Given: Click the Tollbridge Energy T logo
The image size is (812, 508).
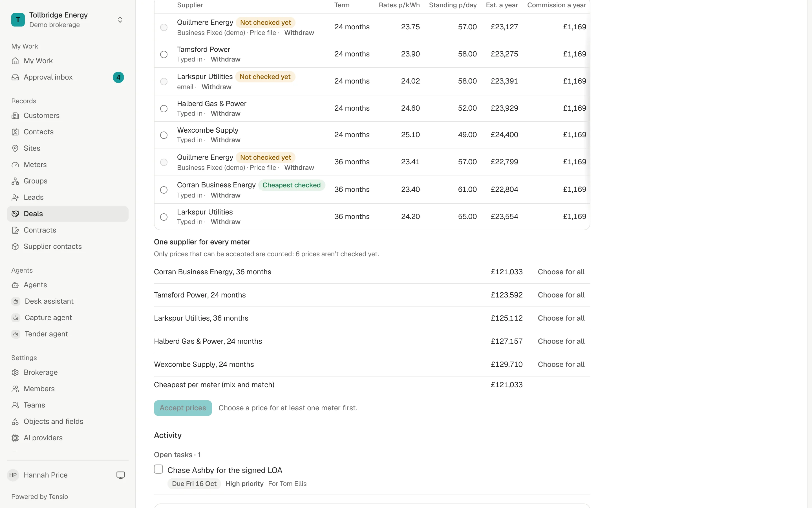Looking at the screenshot, I should [x=18, y=19].
